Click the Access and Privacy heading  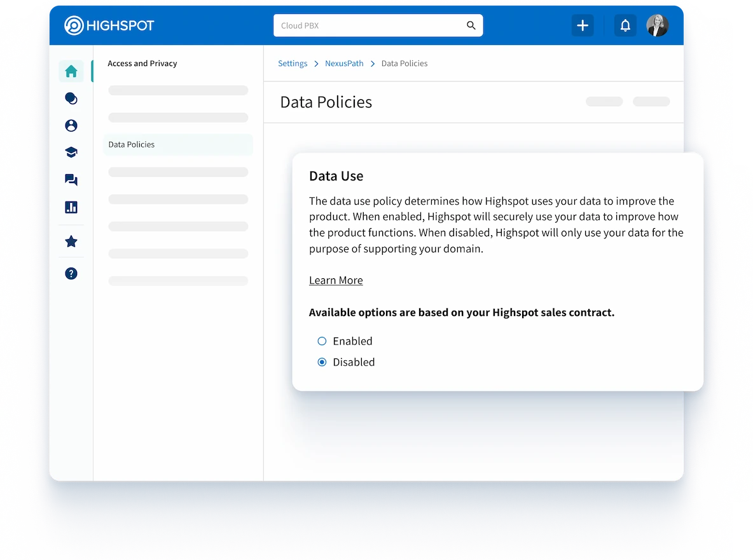point(142,64)
